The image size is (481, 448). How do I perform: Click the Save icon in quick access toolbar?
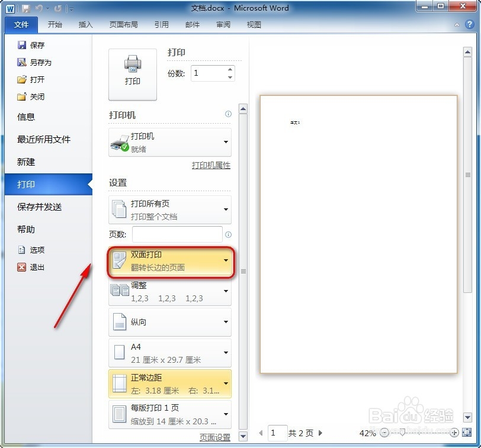pos(26,8)
